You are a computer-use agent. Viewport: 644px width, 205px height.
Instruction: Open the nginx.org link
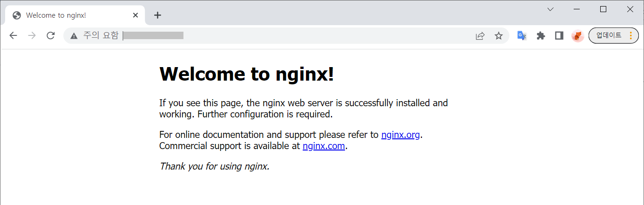coord(400,135)
